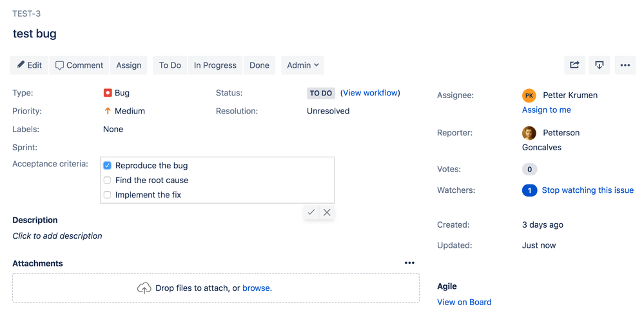This screenshot has width=644, height=318.
Task: Transition the issue to Done
Action: pyautogui.click(x=259, y=65)
